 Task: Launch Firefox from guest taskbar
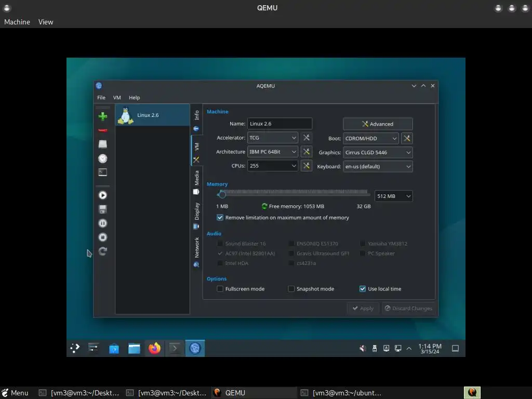pos(154,348)
